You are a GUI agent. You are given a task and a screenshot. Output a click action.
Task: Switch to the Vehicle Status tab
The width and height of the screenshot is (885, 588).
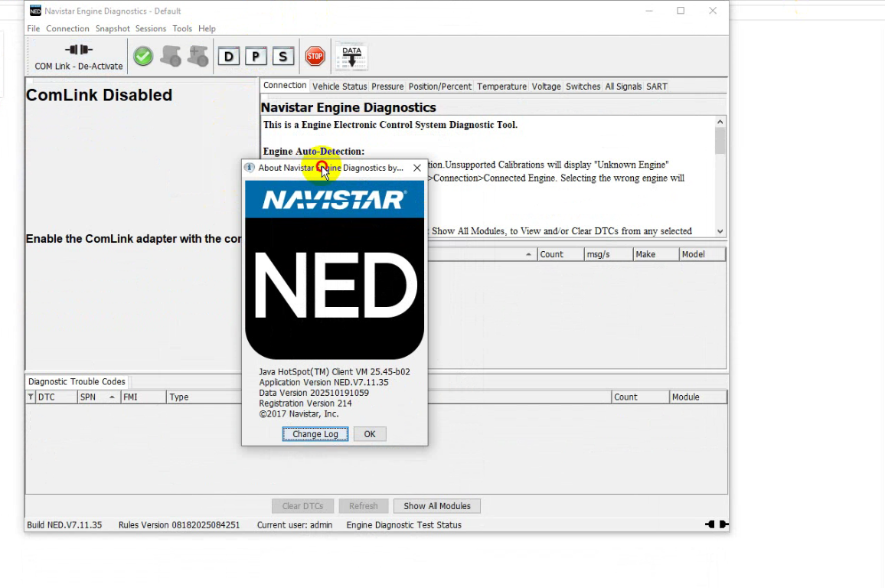click(x=339, y=86)
